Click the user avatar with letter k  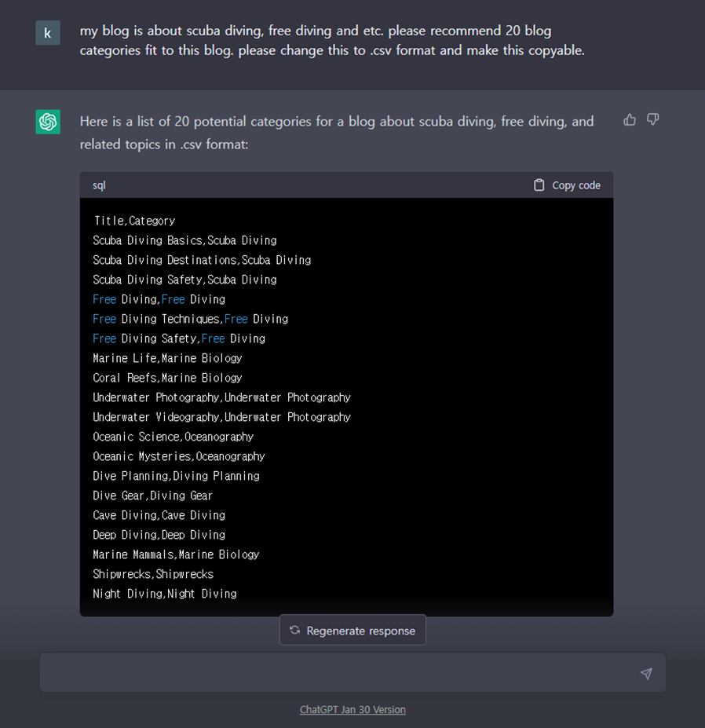(x=48, y=32)
